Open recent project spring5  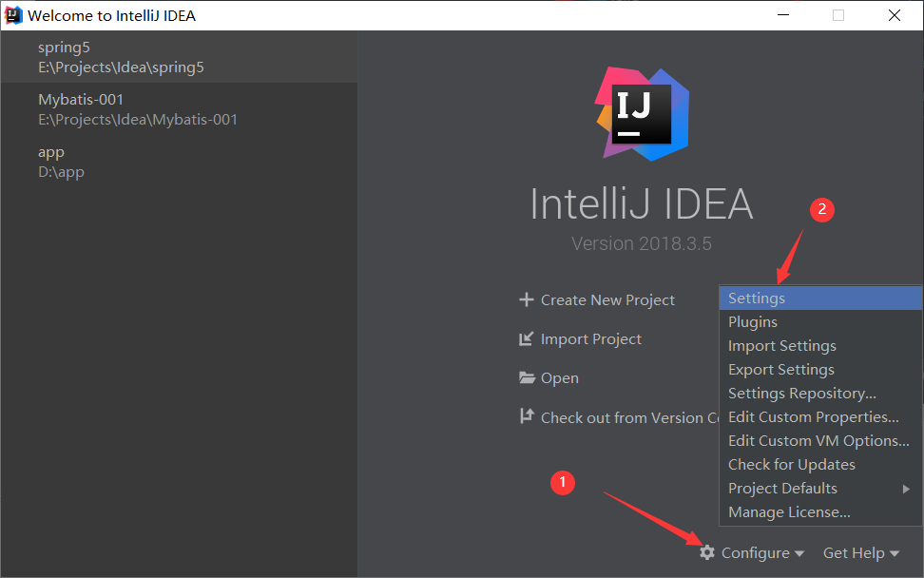click(x=179, y=57)
